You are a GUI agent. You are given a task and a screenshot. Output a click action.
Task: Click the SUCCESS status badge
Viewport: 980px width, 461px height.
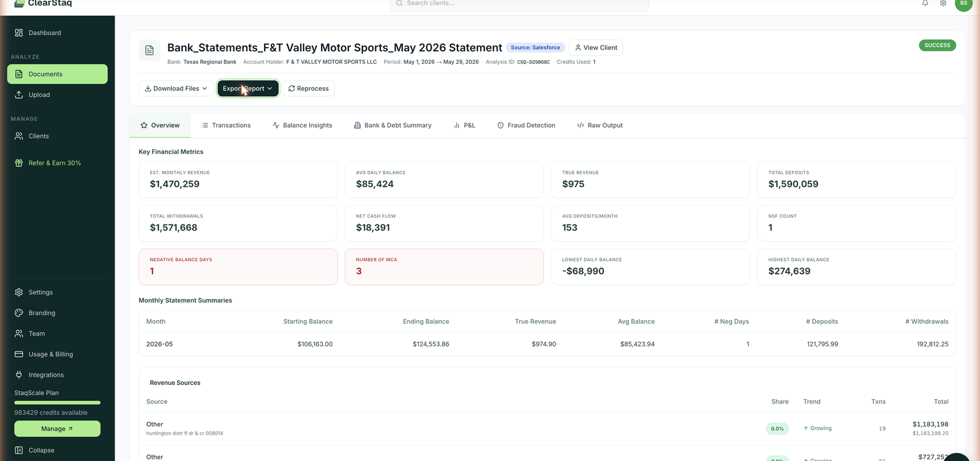pos(937,45)
